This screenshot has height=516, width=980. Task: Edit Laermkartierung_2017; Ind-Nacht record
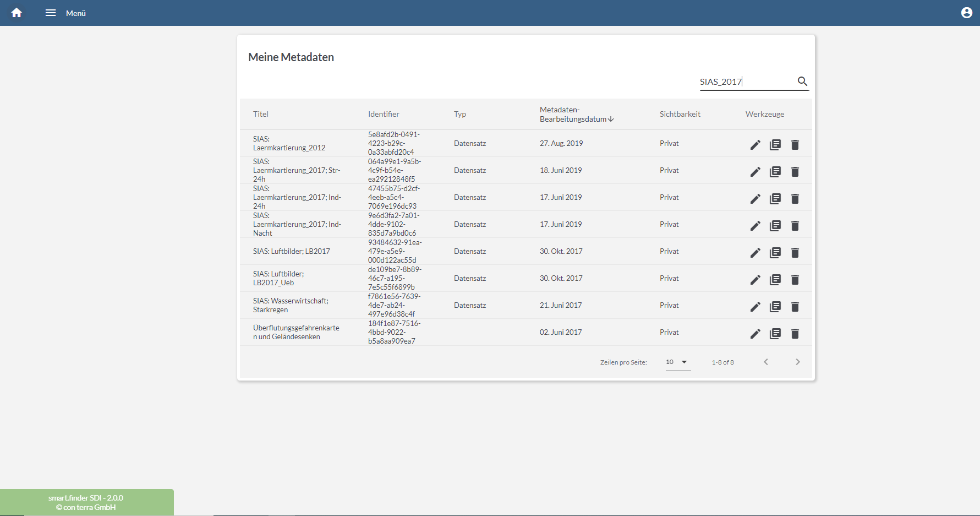[755, 226]
